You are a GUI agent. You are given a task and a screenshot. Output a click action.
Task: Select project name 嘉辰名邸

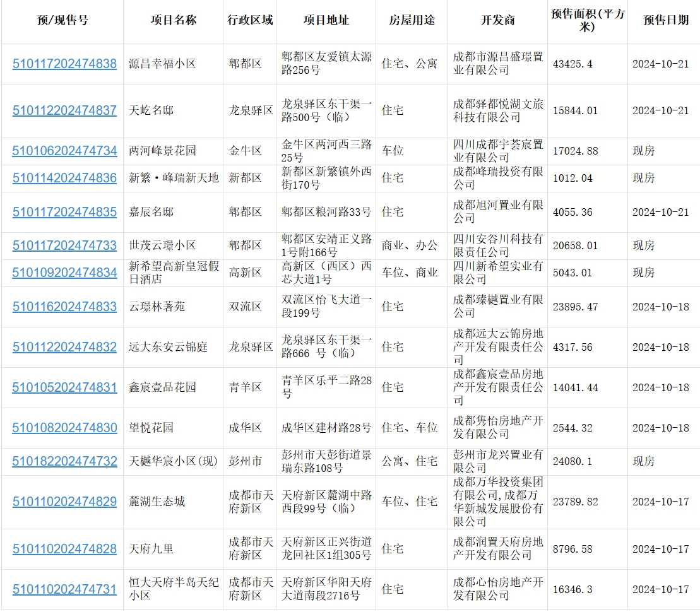151,212
